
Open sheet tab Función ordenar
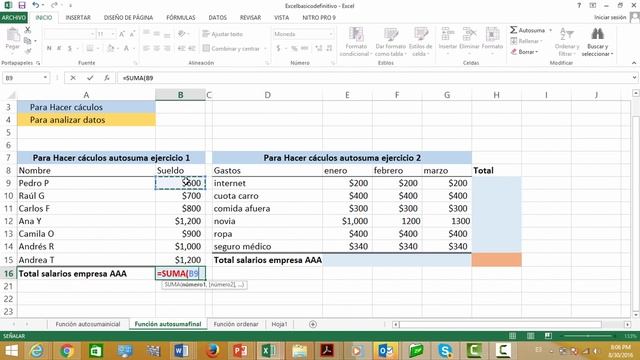click(236, 324)
